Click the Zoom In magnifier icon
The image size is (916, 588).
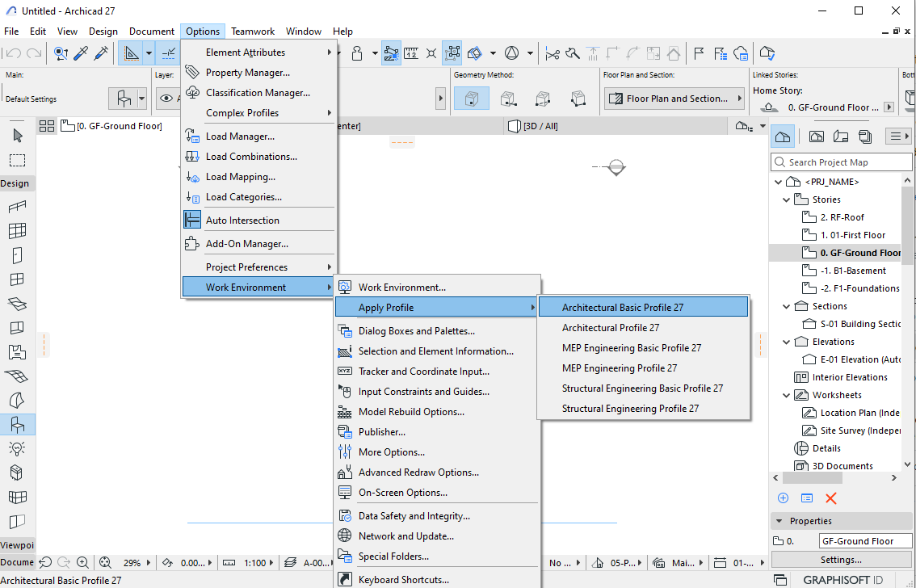pos(82,563)
